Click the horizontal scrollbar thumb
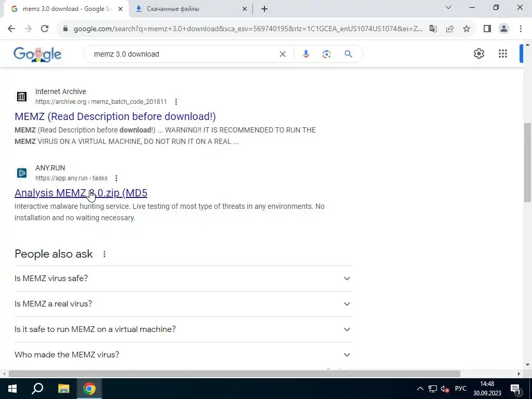 [234, 374]
